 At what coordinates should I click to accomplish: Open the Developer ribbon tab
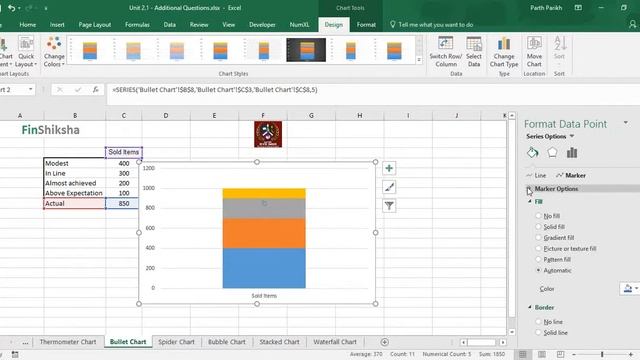(262, 24)
